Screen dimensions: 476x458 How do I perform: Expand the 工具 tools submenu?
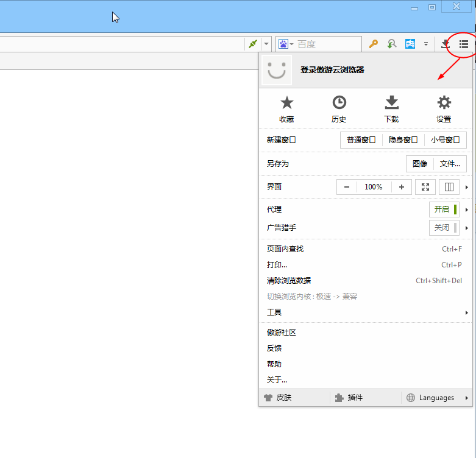(x=366, y=312)
